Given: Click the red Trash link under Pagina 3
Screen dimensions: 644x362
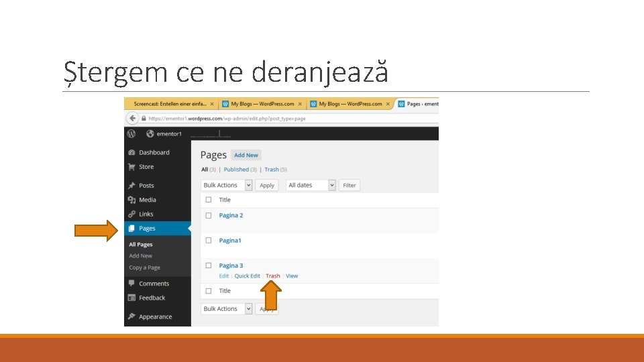Looking at the screenshot, I should pos(273,276).
